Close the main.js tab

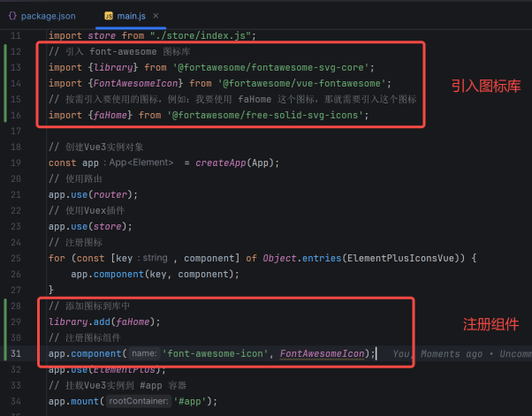[x=156, y=16]
